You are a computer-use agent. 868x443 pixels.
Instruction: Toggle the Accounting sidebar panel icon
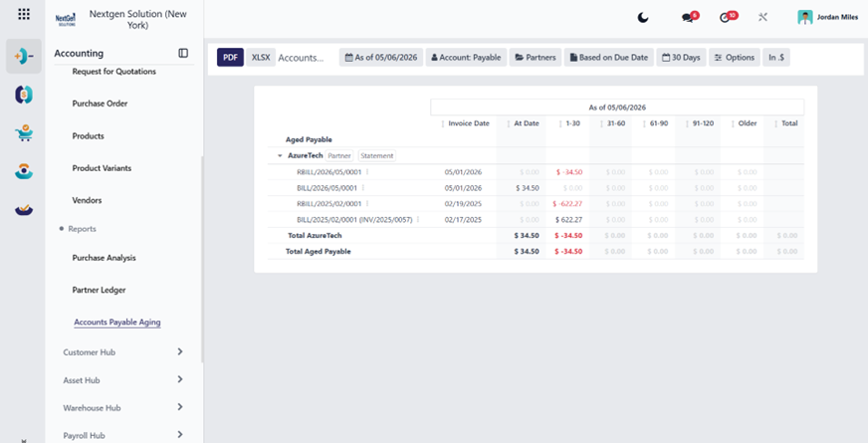tap(183, 53)
